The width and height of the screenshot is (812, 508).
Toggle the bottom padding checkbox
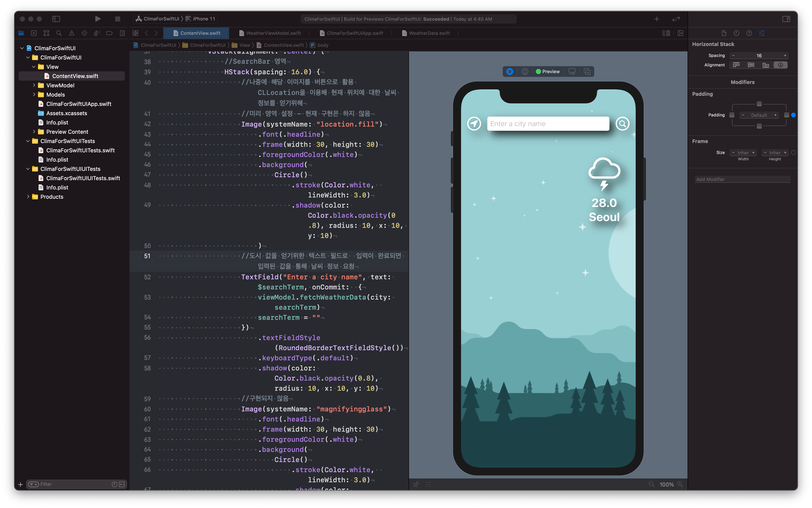(759, 126)
